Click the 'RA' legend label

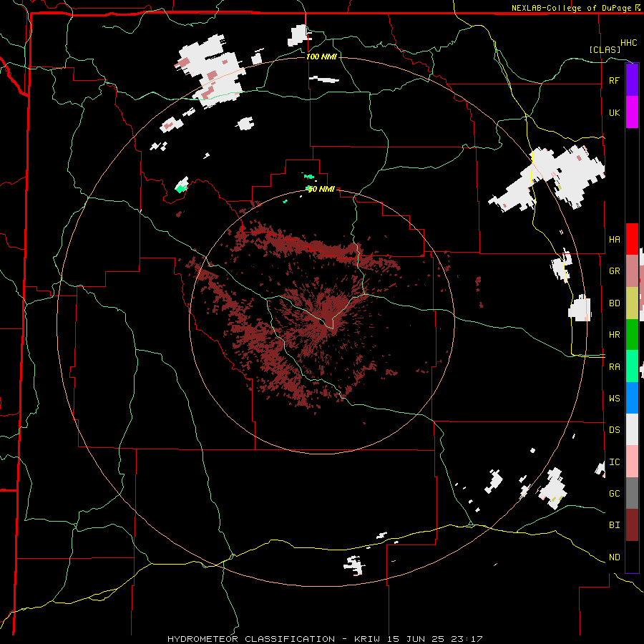[x=614, y=367]
